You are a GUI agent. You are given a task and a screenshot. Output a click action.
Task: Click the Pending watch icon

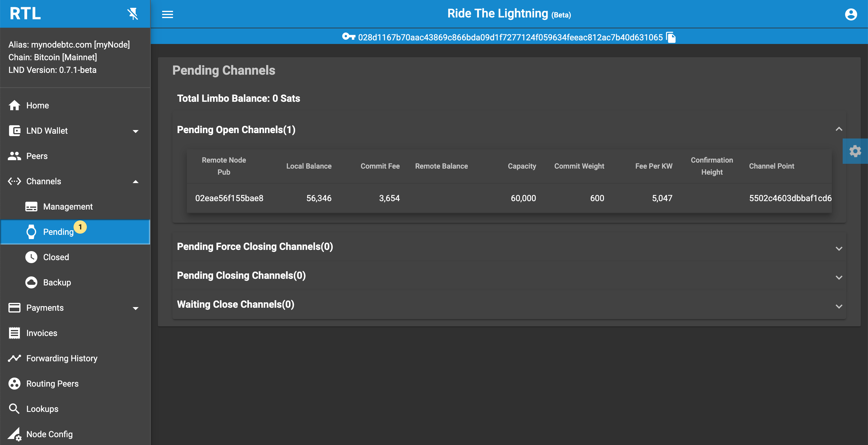[31, 232]
